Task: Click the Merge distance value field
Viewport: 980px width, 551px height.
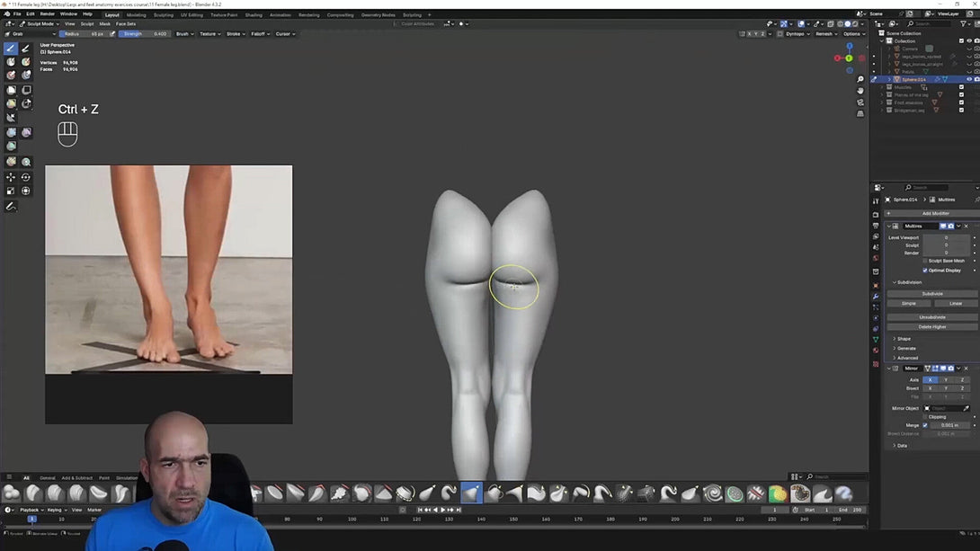Action: coord(950,425)
